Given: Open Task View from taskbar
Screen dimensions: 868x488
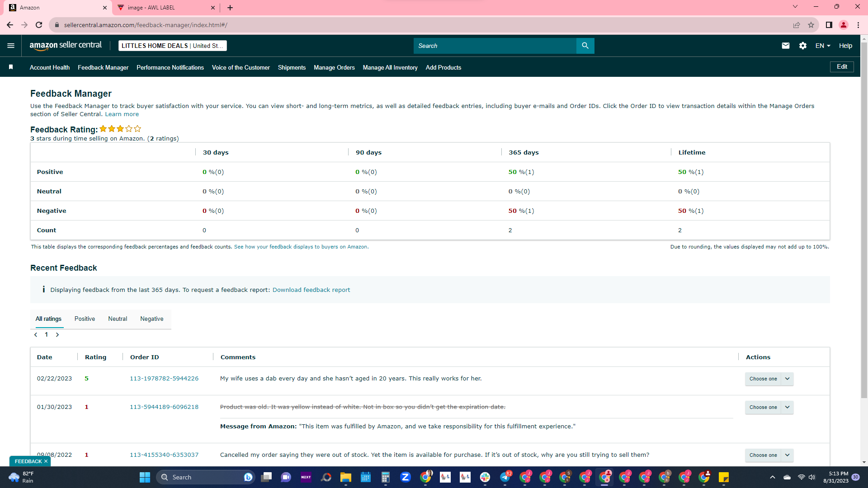Looking at the screenshot, I should click(x=266, y=477).
